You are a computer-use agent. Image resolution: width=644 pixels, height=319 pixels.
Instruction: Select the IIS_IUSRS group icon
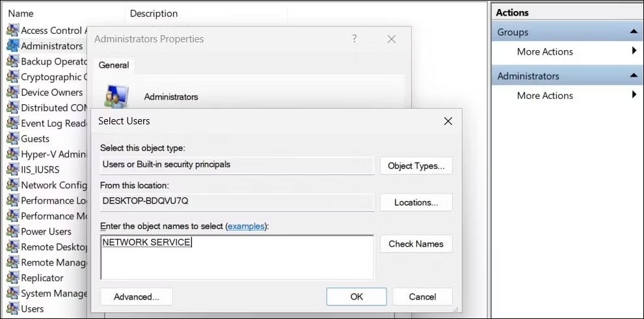(x=12, y=169)
